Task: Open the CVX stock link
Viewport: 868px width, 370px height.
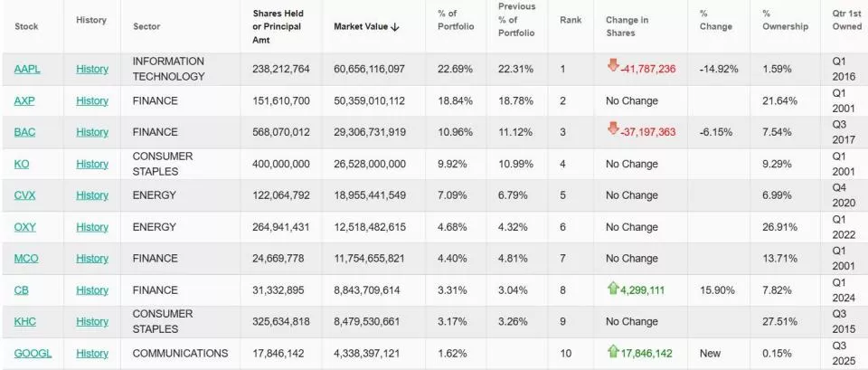Action: click(24, 195)
